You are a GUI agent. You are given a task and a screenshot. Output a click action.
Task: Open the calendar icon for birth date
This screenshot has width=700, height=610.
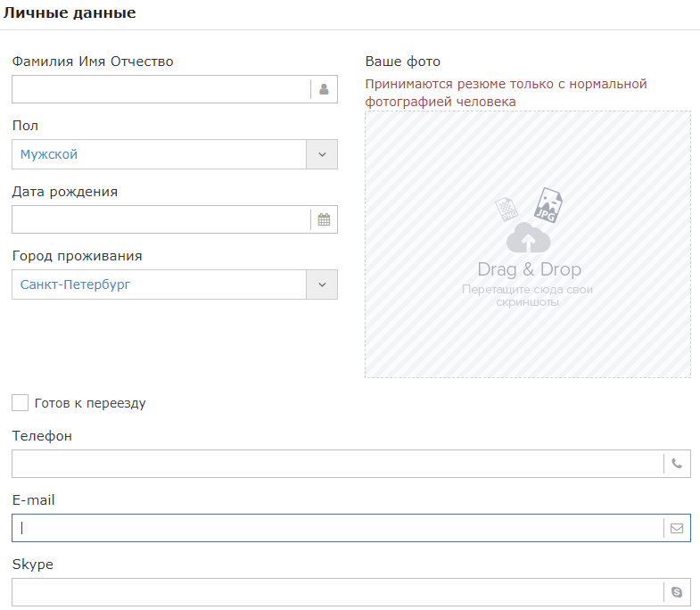324,219
